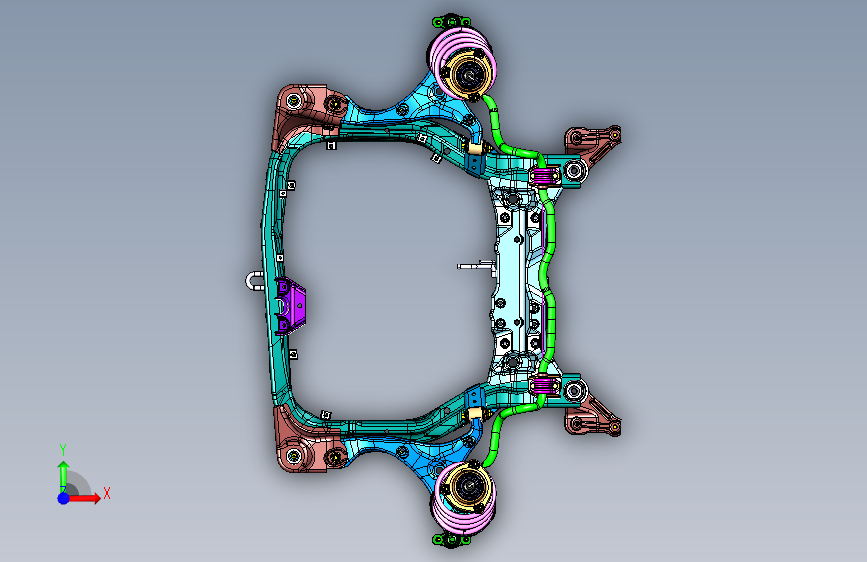The width and height of the screenshot is (867, 562).
Task: Click the green Y axis arrow of triad
Action: tap(64, 476)
